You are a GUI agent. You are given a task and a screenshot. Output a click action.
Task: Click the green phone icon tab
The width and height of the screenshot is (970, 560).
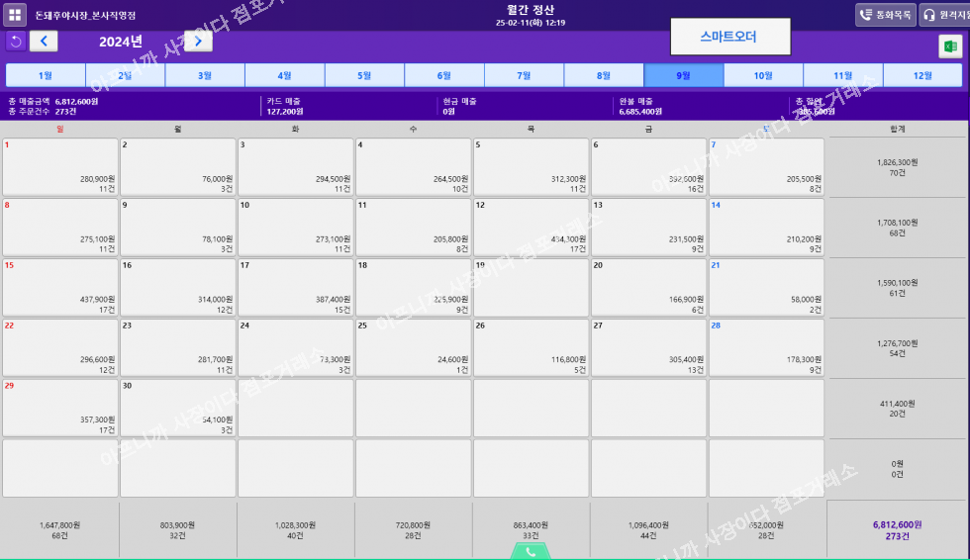532,551
